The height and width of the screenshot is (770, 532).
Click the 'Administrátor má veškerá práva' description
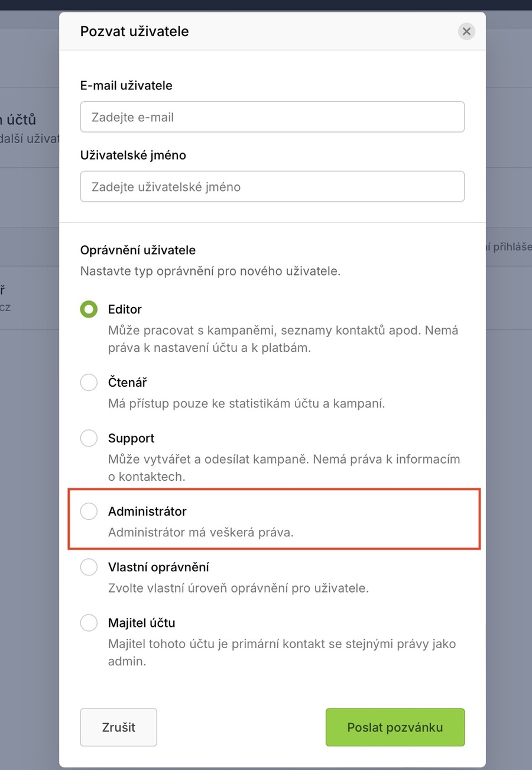(200, 532)
